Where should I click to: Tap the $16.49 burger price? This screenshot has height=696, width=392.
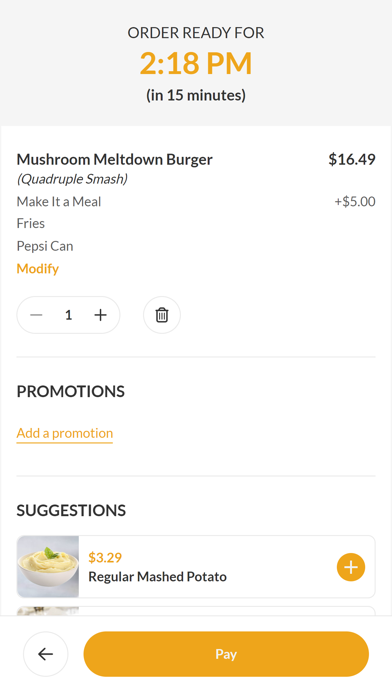coord(352,159)
